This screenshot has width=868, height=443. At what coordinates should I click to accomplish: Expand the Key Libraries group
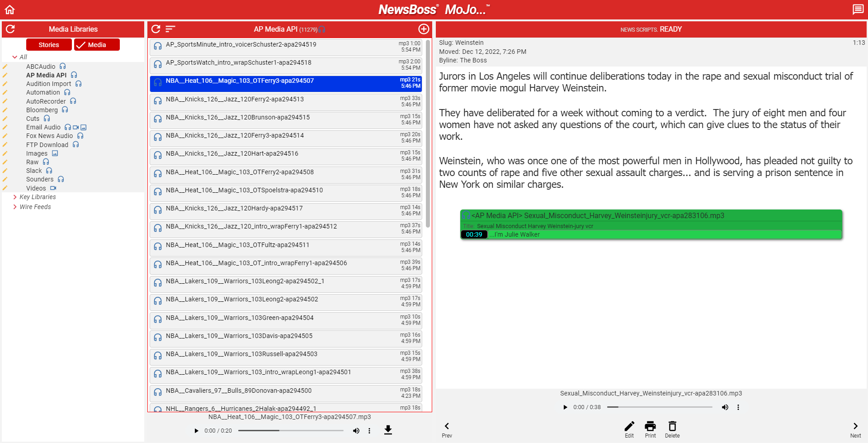(15, 197)
